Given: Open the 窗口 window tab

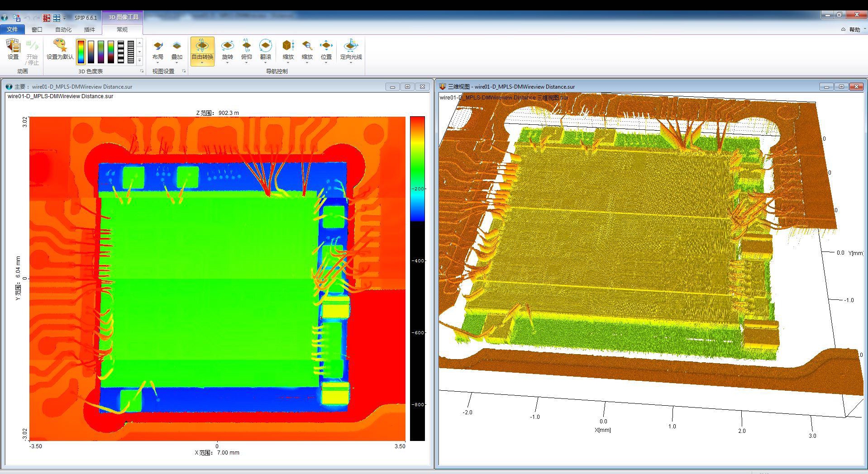Looking at the screenshot, I should [37, 29].
